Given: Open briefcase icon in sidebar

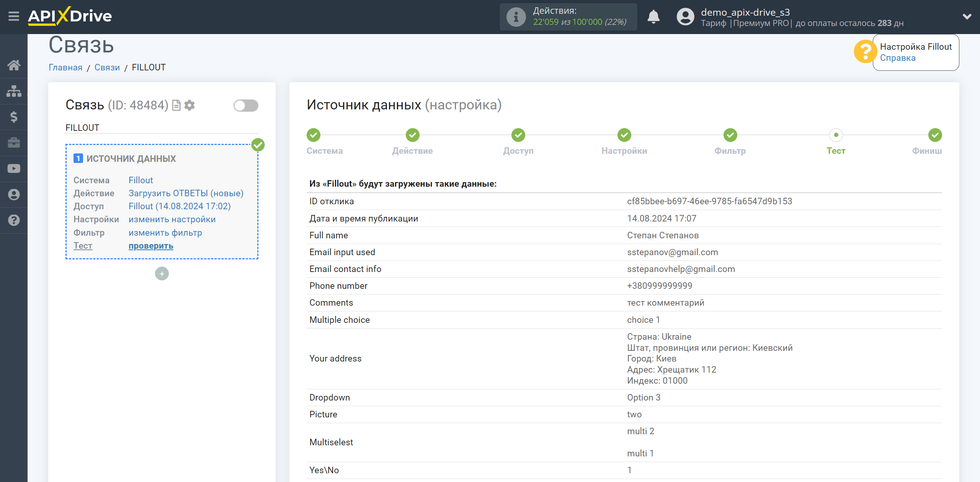Looking at the screenshot, I should click(x=14, y=143).
